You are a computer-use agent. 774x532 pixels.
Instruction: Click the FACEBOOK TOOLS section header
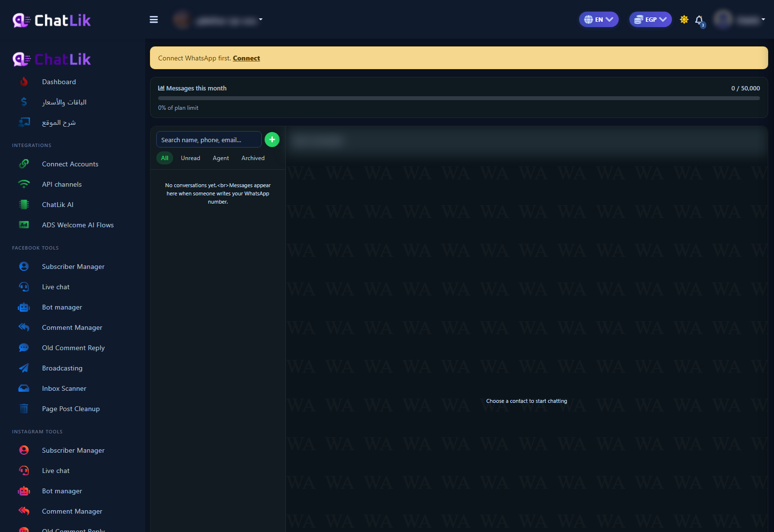[x=35, y=248]
